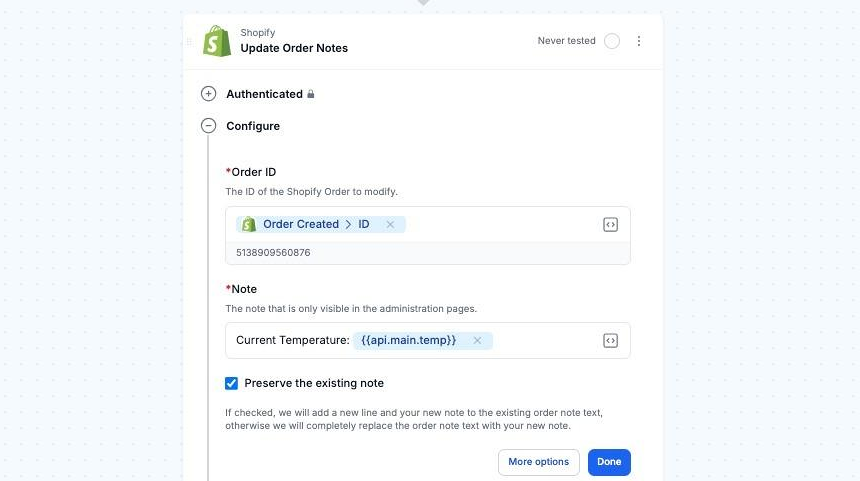Remove the api.main.temp variable tag
The image size is (860, 481).
coord(477,341)
